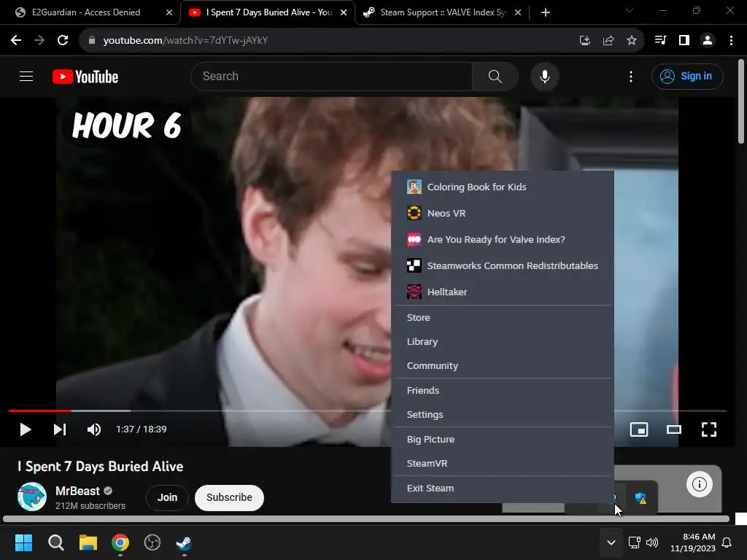Launch Helltaker from the Steam tray menu

pyautogui.click(x=502, y=292)
